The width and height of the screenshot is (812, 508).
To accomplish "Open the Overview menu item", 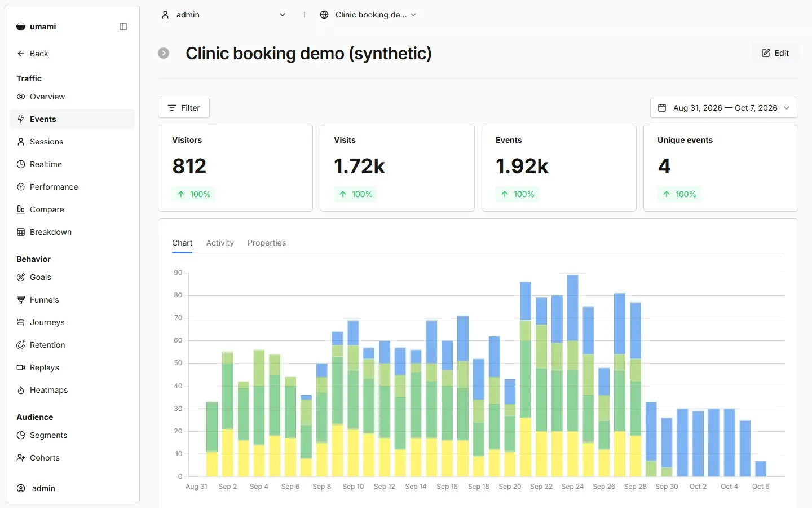I will 72,97.
